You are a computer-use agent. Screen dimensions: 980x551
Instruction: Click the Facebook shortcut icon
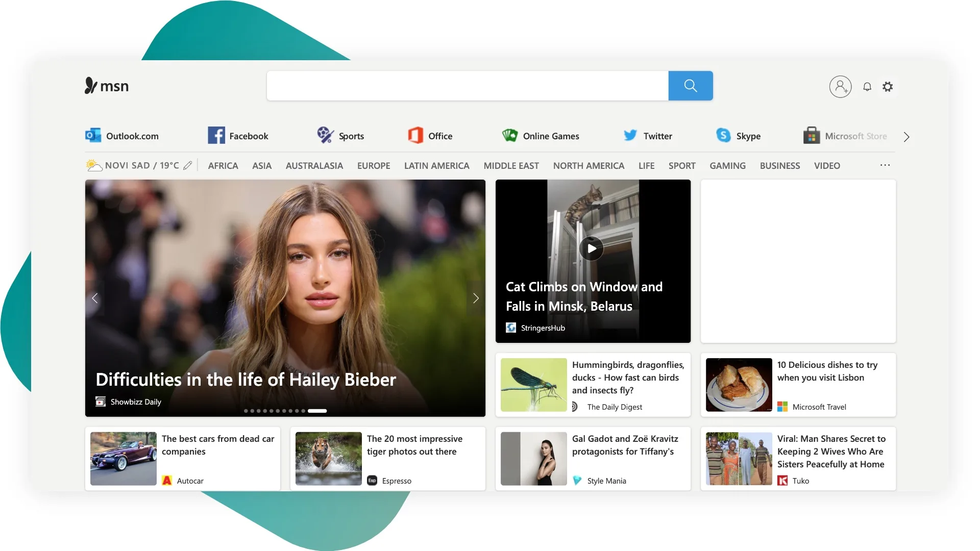[x=216, y=136]
